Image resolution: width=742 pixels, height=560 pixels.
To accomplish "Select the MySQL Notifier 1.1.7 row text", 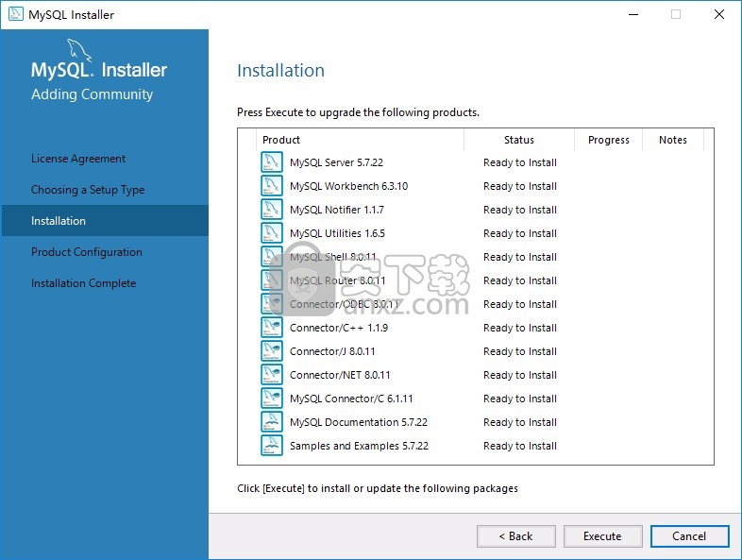I will (x=337, y=210).
